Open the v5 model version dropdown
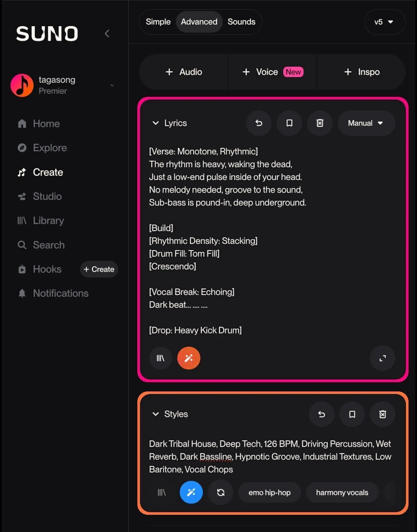417x532 pixels. 384,22
